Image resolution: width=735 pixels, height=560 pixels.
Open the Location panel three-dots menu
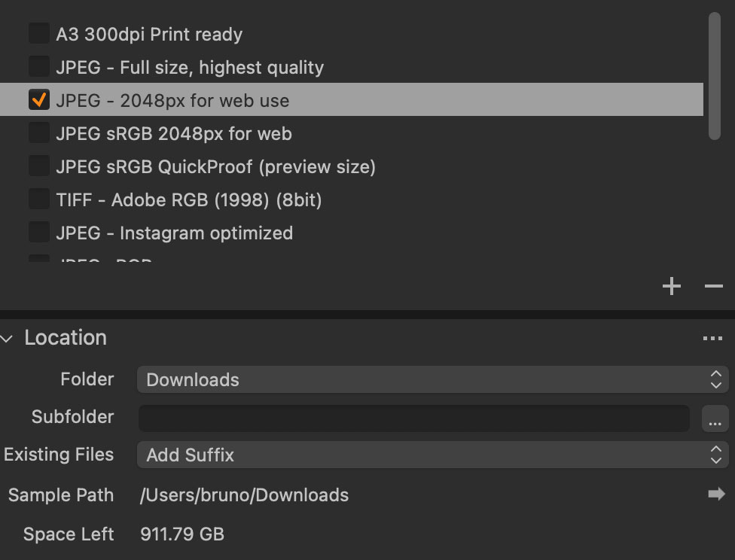[x=712, y=339]
